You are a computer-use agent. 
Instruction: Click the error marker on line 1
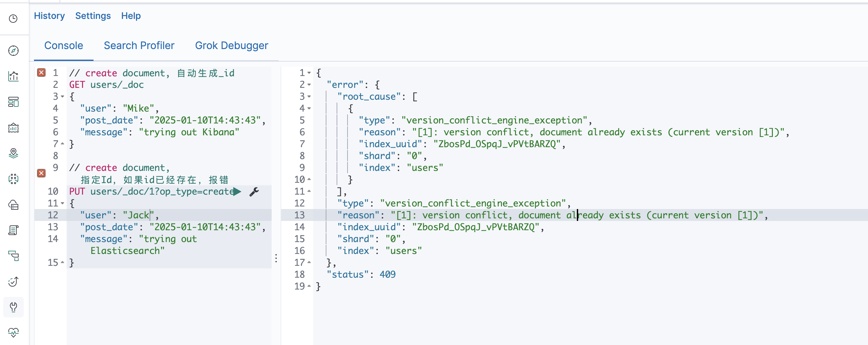click(x=41, y=72)
